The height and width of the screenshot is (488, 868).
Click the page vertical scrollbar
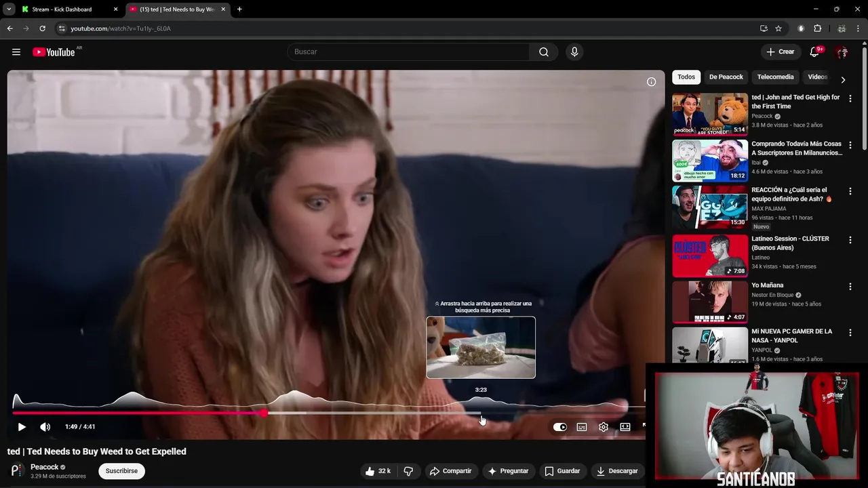click(865, 97)
